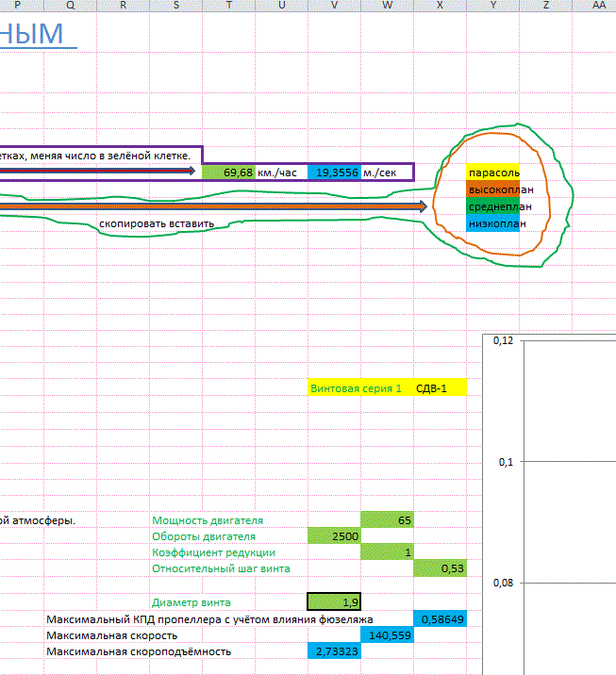Select the yellow 'Винтовая серия 1' cell

click(x=360, y=387)
